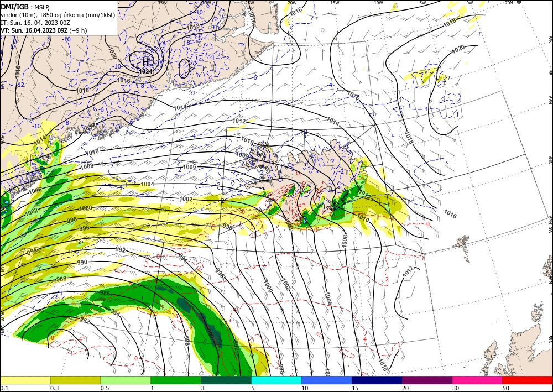Image resolution: width=553 pixels, height=392 pixels.
Task: Click the pink 30 mm legend swatch
Action: pyautogui.click(x=478, y=380)
